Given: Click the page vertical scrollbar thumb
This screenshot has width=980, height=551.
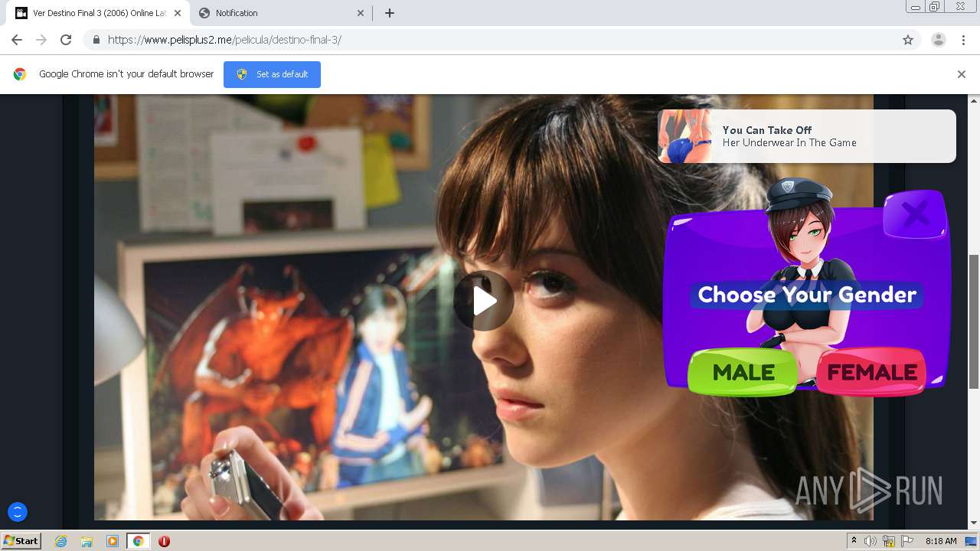Looking at the screenshot, I should pyautogui.click(x=974, y=322).
